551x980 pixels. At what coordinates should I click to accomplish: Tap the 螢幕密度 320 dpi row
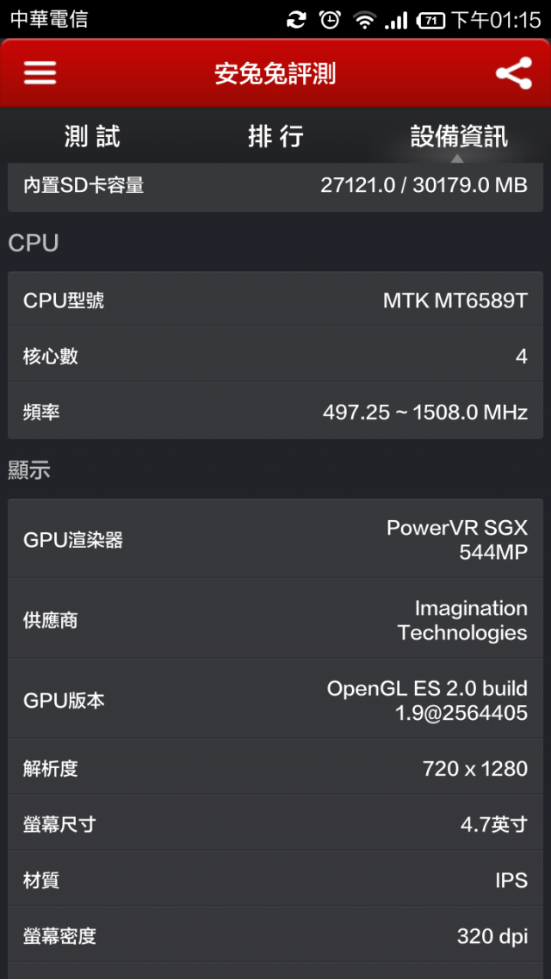pos(275,934)
